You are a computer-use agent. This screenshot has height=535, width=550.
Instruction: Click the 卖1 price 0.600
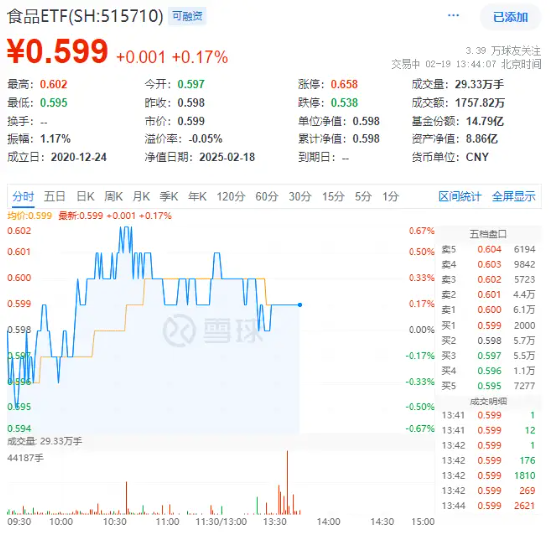point(489,310)
